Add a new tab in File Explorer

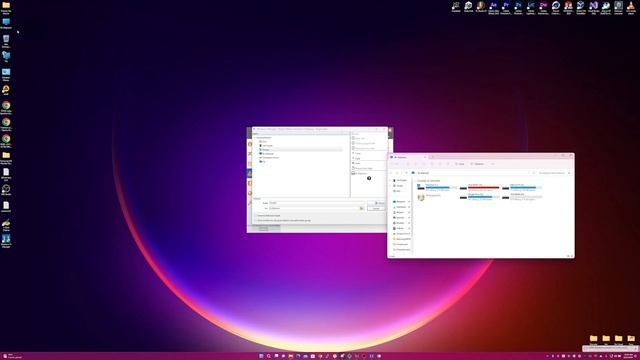[x=432, y=157]
